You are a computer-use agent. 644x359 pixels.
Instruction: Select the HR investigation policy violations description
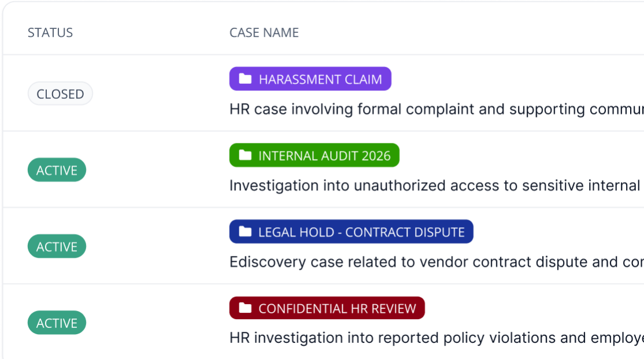click(436, 338)
